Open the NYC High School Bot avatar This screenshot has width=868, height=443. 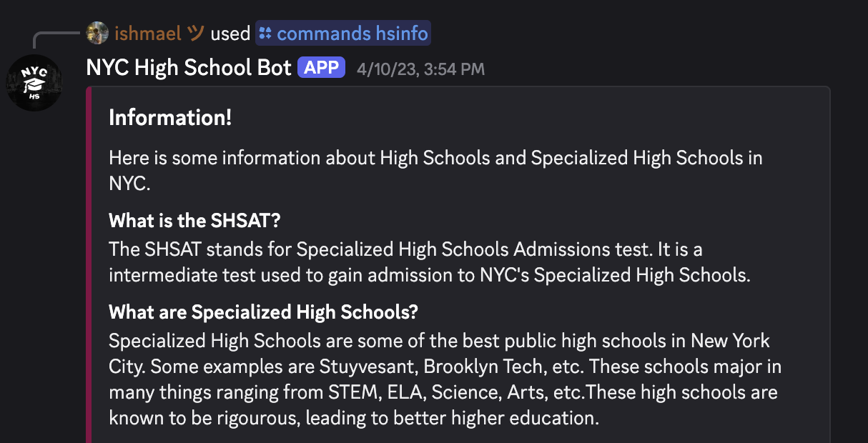point(34,83)
